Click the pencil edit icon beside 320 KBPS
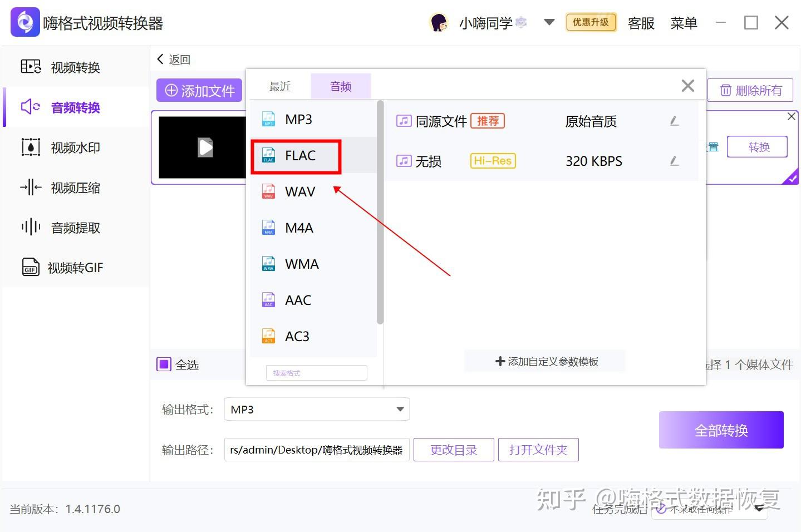The width and height of the screenshot is (801, 532). click(x=674, y=161)
